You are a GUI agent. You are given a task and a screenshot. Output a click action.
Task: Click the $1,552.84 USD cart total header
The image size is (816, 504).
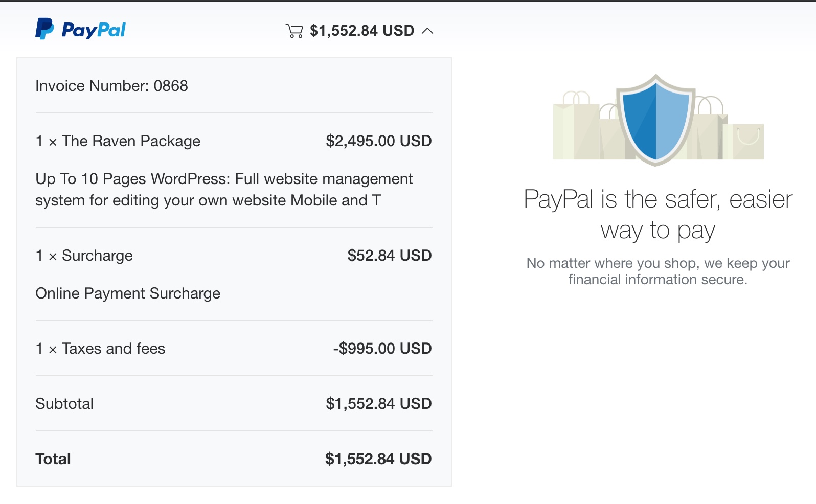click(362, 31)
